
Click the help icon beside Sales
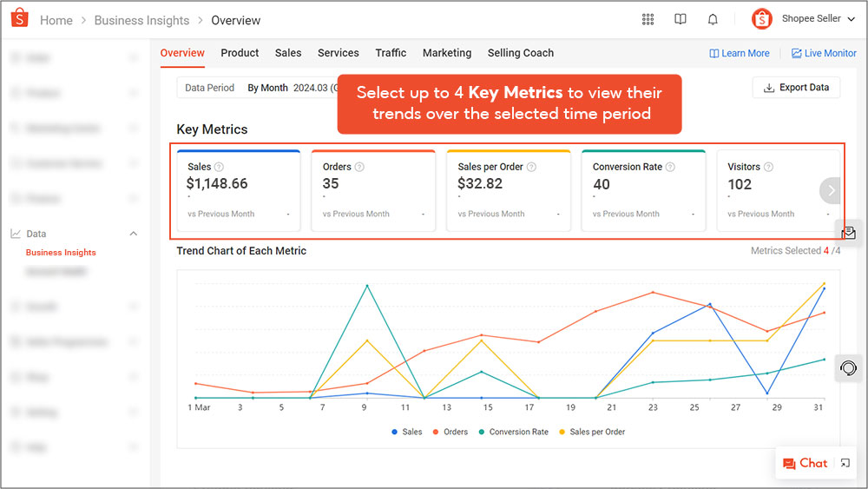[219, 167]
